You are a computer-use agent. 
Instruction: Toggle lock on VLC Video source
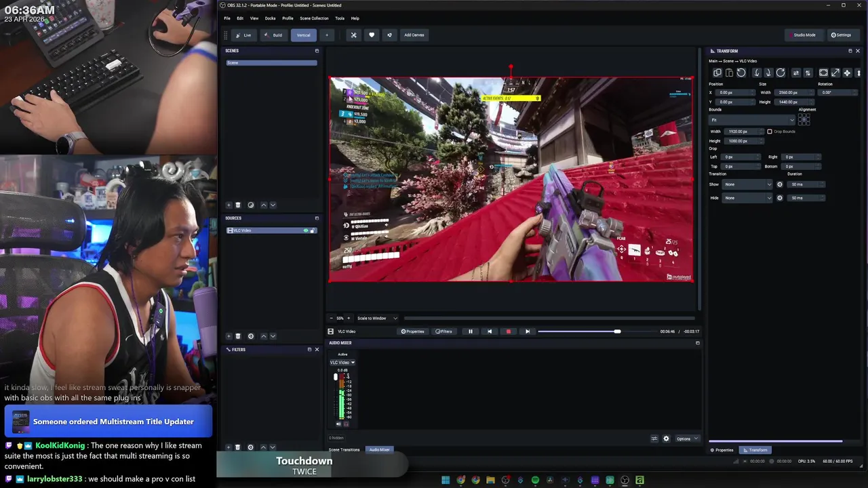coord(313,230)
